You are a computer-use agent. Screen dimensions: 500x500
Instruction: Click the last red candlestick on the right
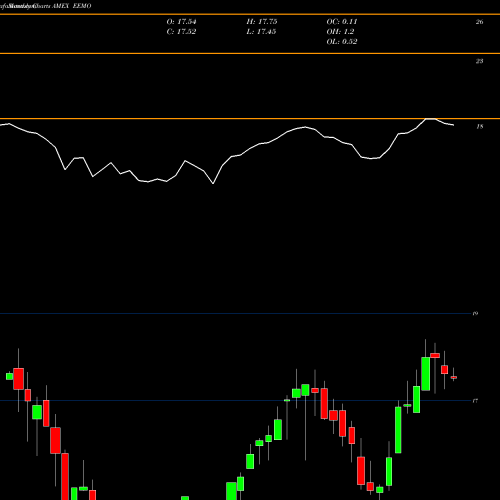(x=454, y=377)
